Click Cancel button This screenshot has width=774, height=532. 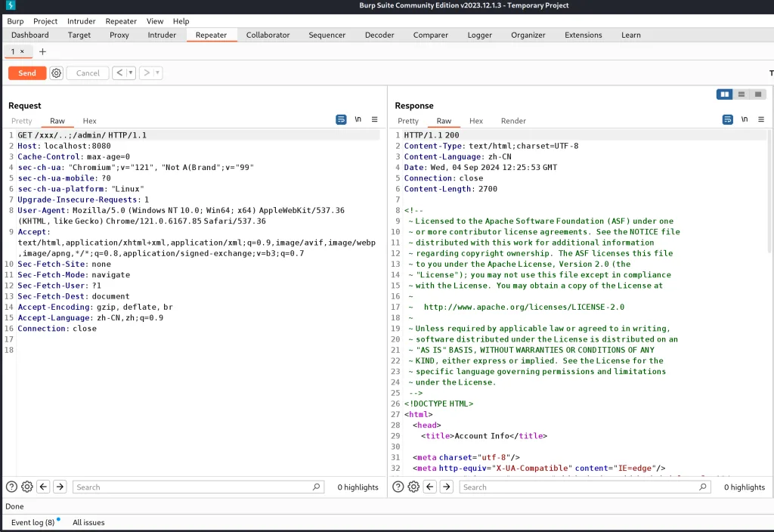click(x=88, y=73)
